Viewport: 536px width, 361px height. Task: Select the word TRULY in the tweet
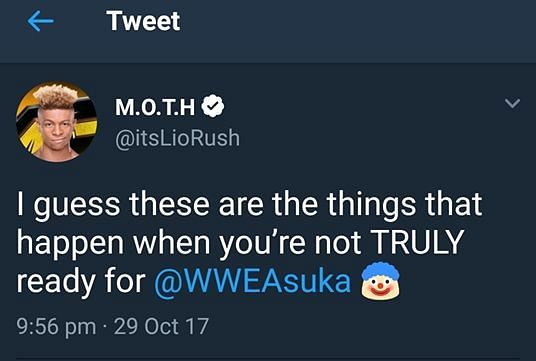click(417, 242)
